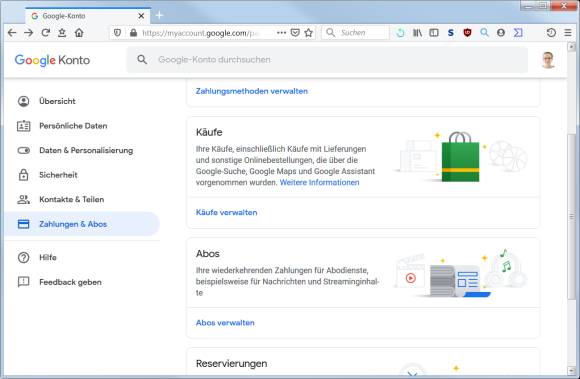Image resolution: width=580 pixels, height=379 pixels.
Task: Click Käufe verwalten link
Action: tap(226, 212)
